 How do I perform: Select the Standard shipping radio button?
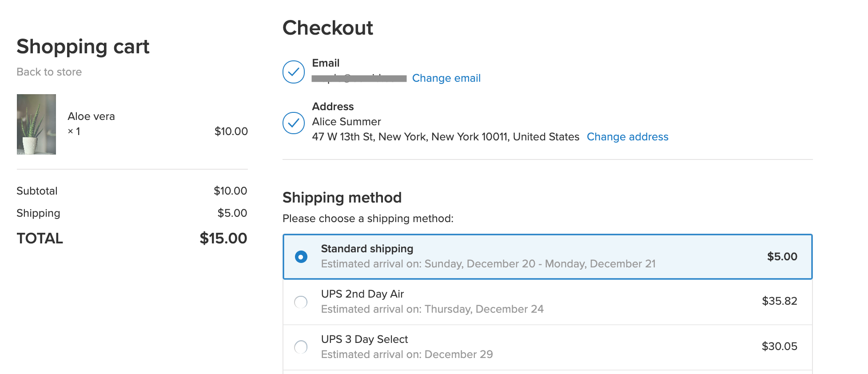point(301,257)
